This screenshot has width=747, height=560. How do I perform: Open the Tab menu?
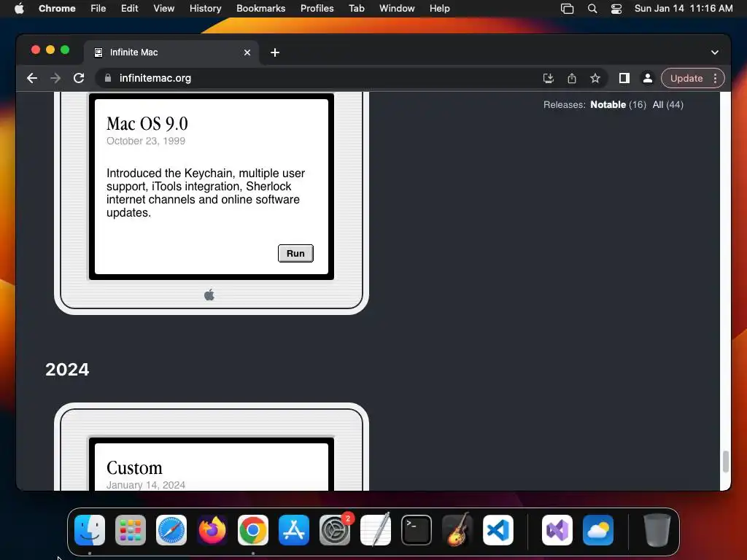(356, 8)
